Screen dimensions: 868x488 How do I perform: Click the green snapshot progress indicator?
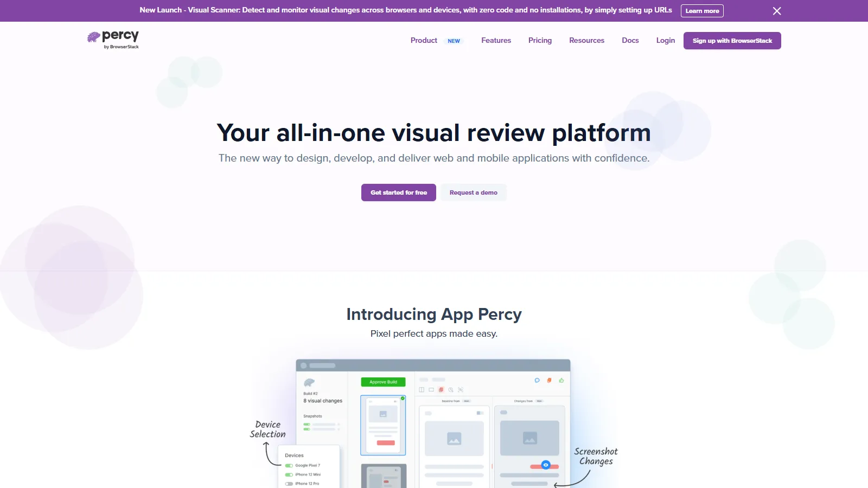pos(307,424)
